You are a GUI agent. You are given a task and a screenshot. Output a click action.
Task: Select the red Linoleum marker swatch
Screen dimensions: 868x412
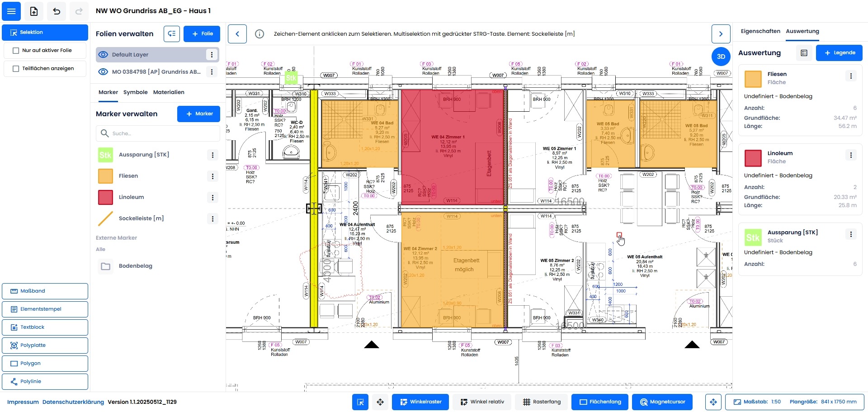(x=105, y=197)
